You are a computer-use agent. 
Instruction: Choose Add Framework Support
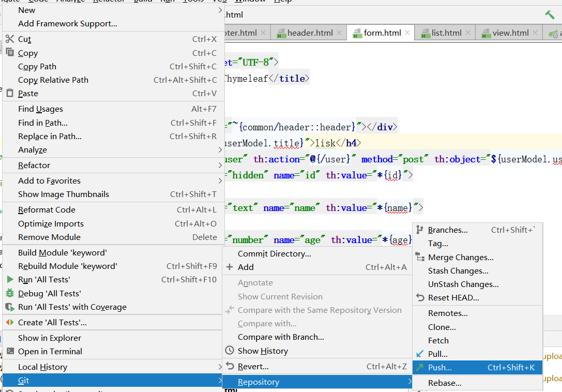tap(113, 23)
